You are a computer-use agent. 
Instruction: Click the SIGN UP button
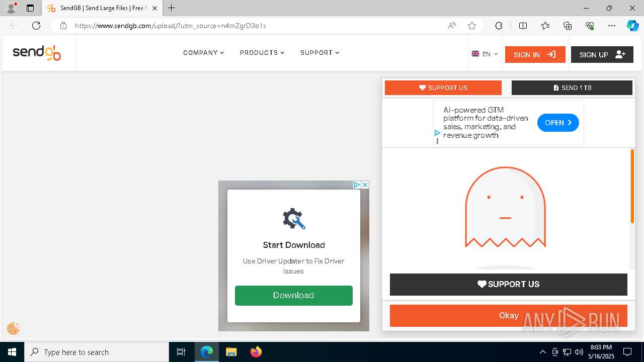click(x=602, y=54)
